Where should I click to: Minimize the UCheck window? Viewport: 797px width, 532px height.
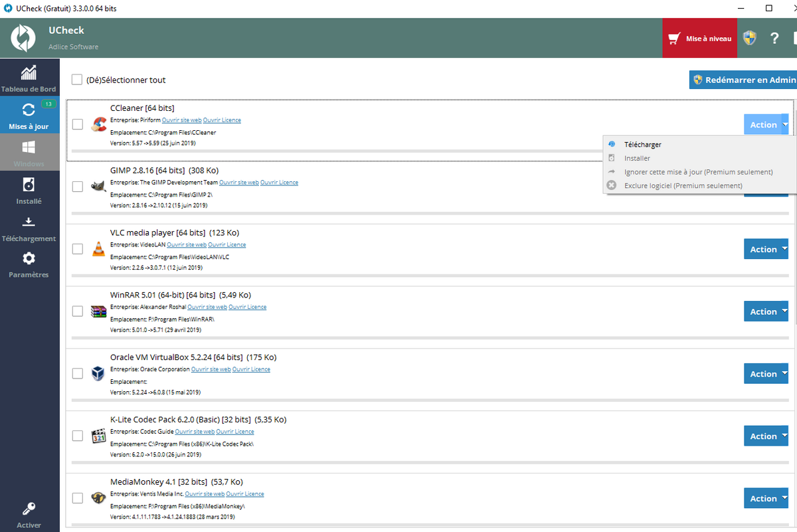(x=741, y=8)
